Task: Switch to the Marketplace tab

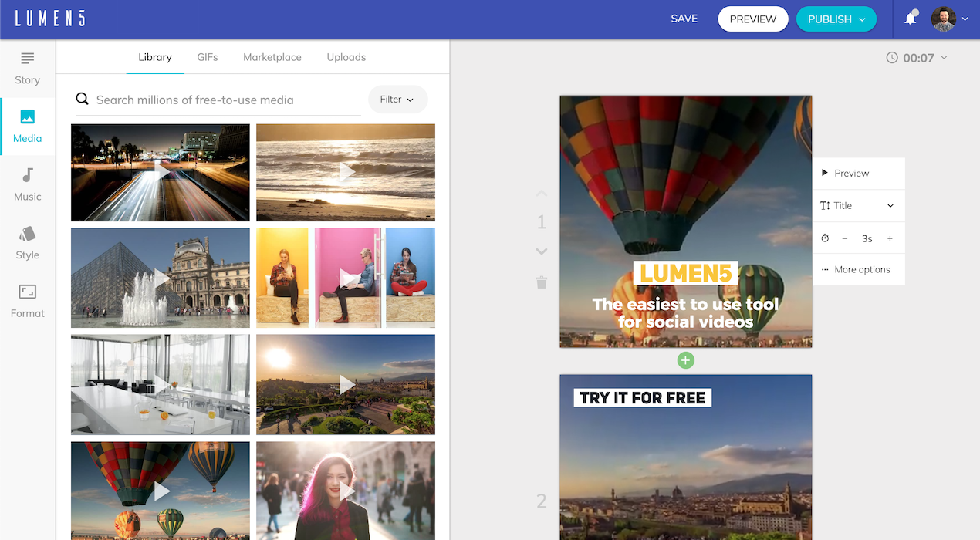Action: click(272, 57)
